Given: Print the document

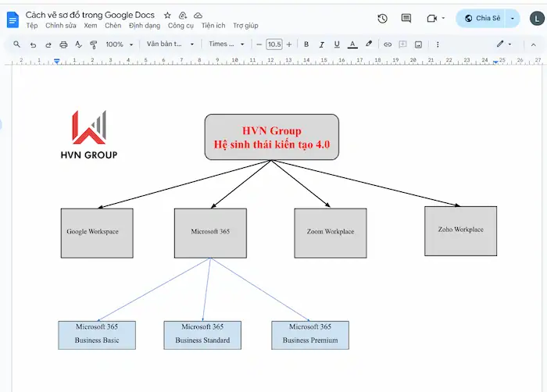Looking at the screenshot, I should point(63,45).
